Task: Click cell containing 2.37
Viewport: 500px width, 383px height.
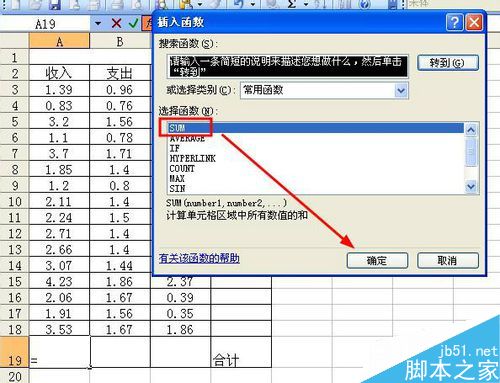Action: 180,282
